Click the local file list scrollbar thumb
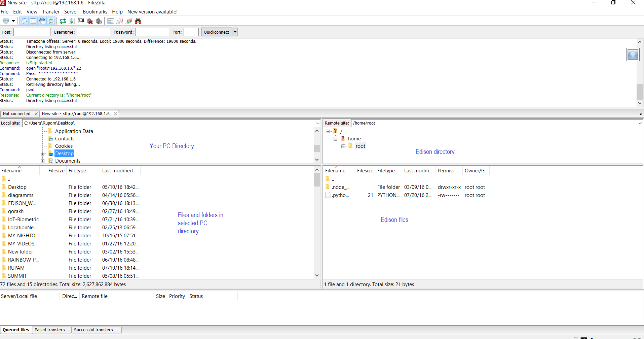 tap(317, 180)
